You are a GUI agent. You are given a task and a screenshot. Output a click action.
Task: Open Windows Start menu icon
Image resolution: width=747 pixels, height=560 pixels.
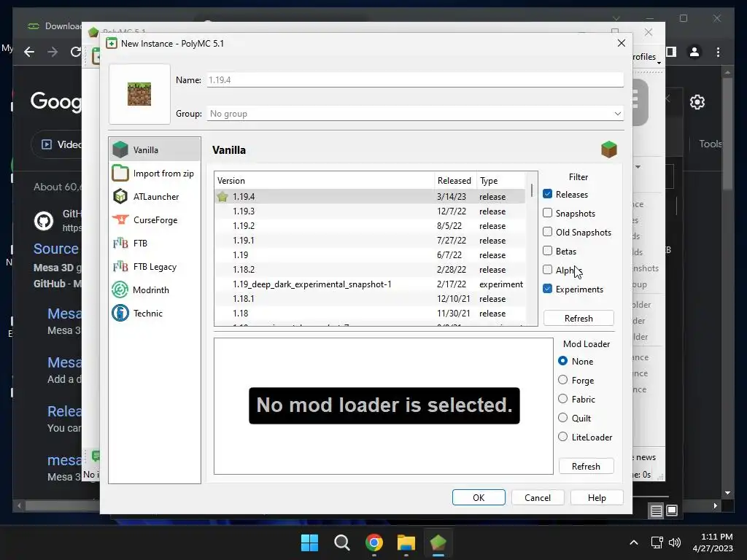click(309, 542)
